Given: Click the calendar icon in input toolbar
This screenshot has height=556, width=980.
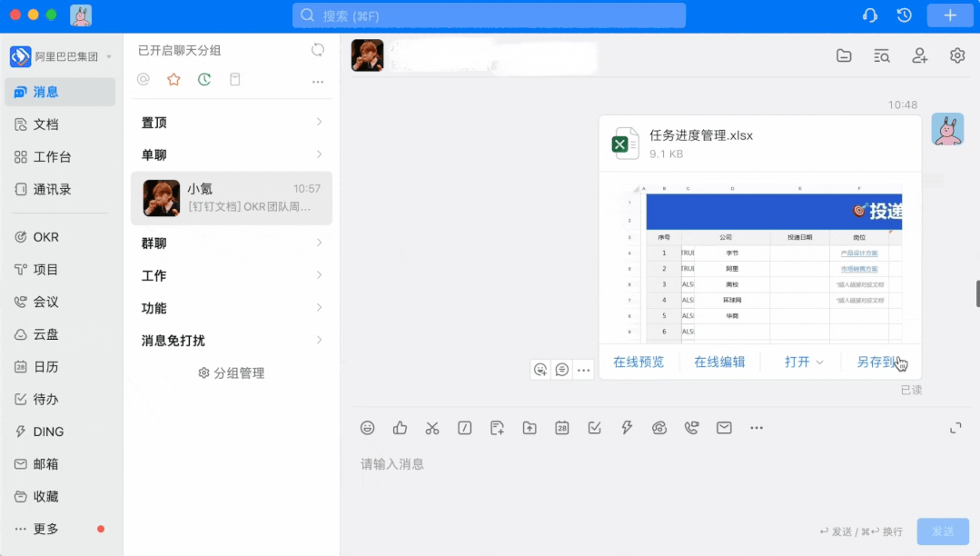Looking at the screenshot, I should click(562, 428).
